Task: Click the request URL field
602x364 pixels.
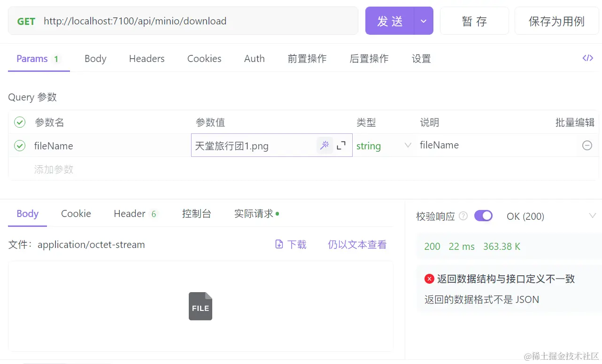Action: click(183, 21)
